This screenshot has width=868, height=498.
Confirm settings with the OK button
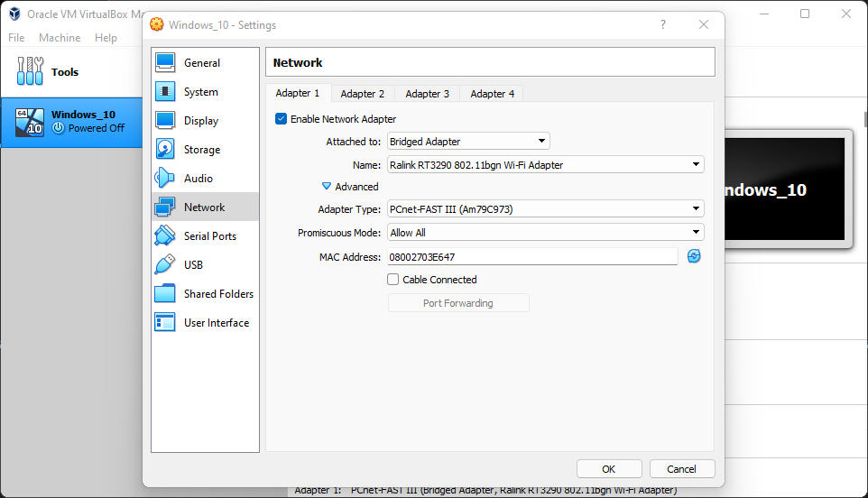coord(609,469)
